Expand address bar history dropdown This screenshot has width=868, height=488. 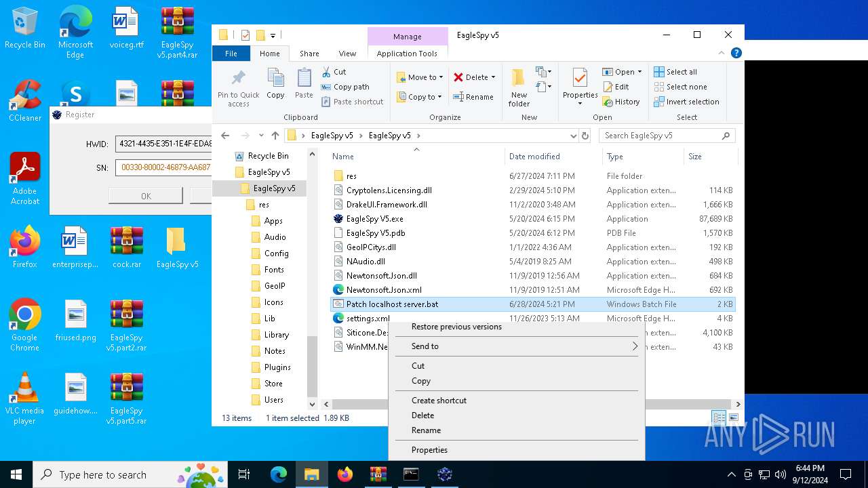tap(574, 136)
